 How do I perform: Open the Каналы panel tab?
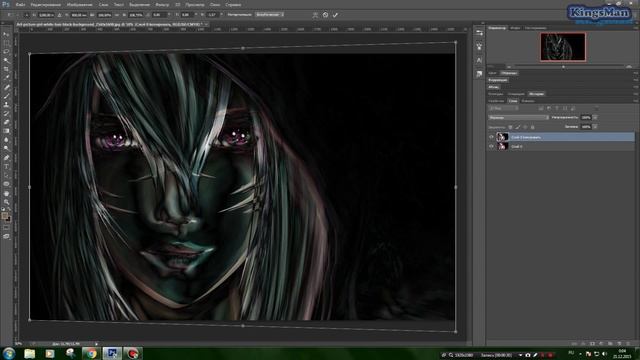[x=528, y=101]
